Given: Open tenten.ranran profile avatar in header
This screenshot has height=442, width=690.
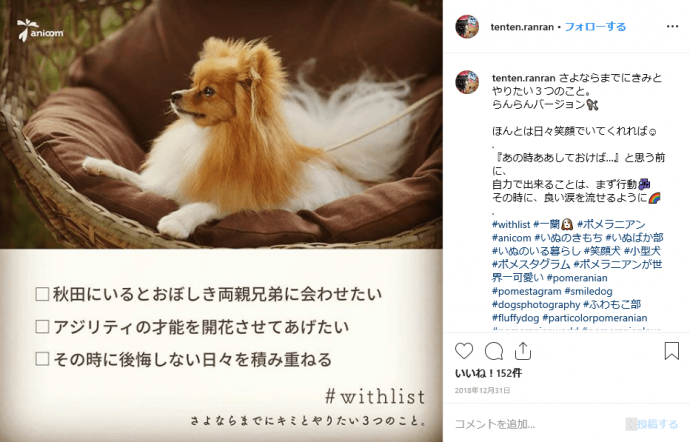Looking at the screenshot, I should (x=467, y=26).
